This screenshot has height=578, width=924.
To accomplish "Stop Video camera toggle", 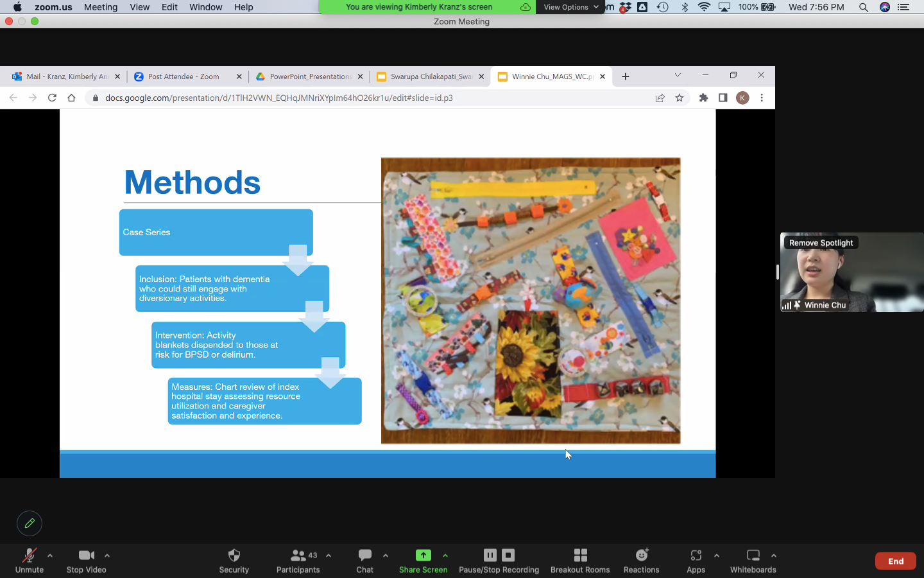I will pyautogui.click(x=87, y=561).
